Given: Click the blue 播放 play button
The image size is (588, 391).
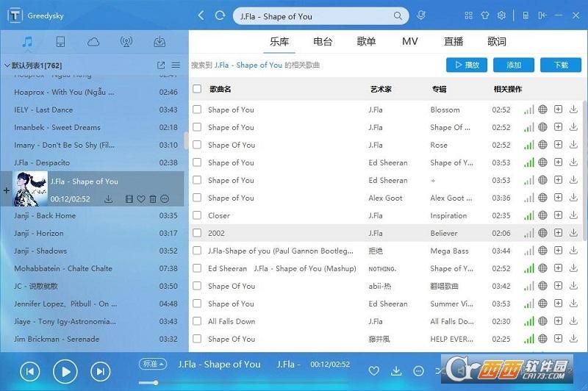Looking at the screenshot, I should tap(467, 65).
